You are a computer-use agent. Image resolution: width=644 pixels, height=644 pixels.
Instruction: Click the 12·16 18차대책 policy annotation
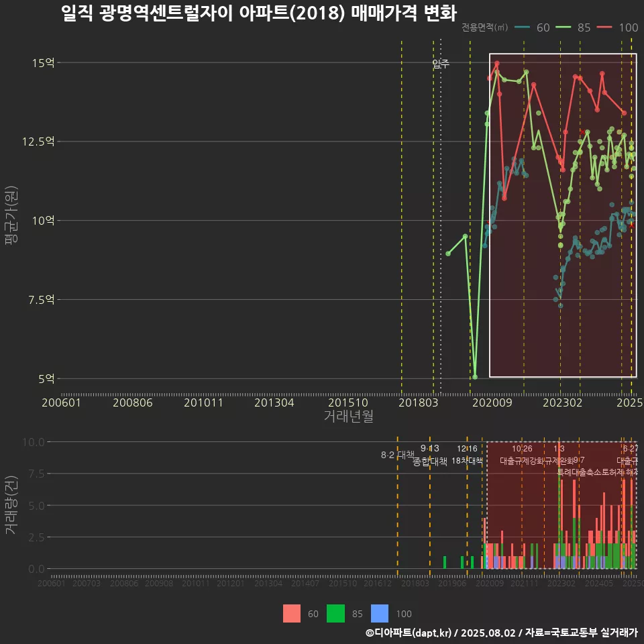(467, 455)
